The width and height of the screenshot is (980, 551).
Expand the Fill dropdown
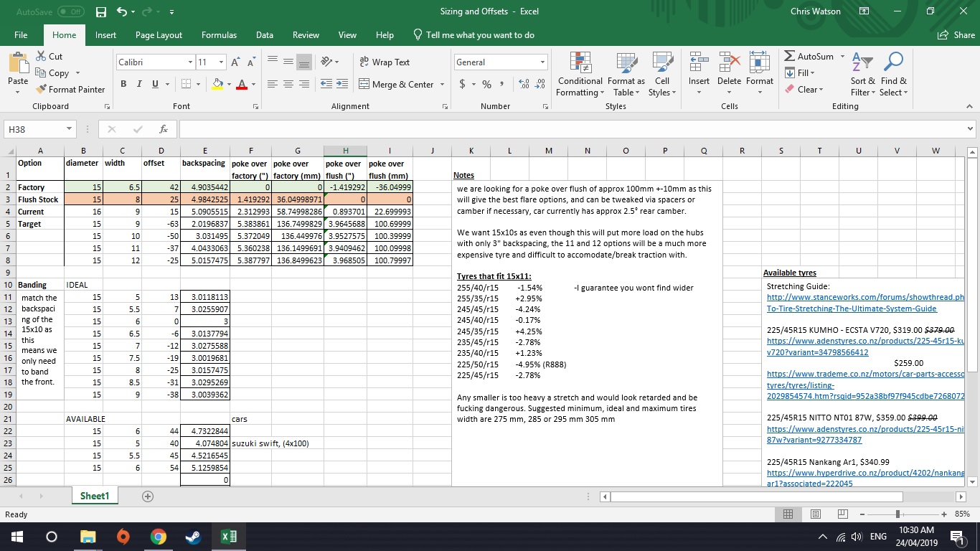[x=812, y=73]
